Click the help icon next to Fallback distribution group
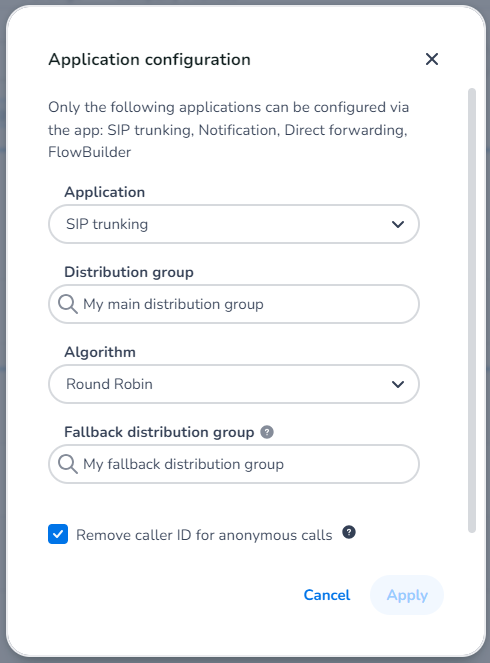Image resolution: width=490 pixels, height=663 pixels. coord(267,432)
